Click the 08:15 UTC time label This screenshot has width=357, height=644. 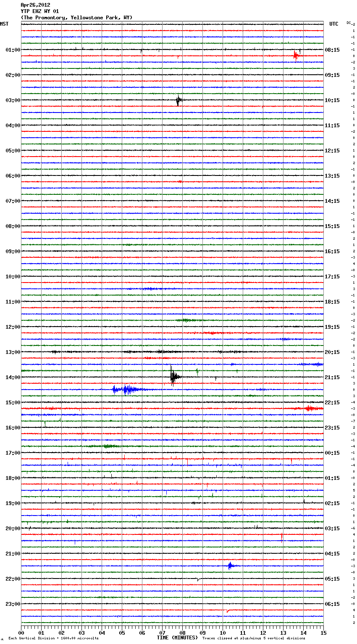coord(332,50)
